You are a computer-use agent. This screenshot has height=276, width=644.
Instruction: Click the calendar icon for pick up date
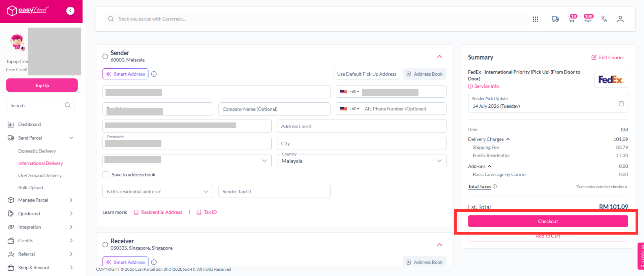pyautogui.click(x=621, y=103)
